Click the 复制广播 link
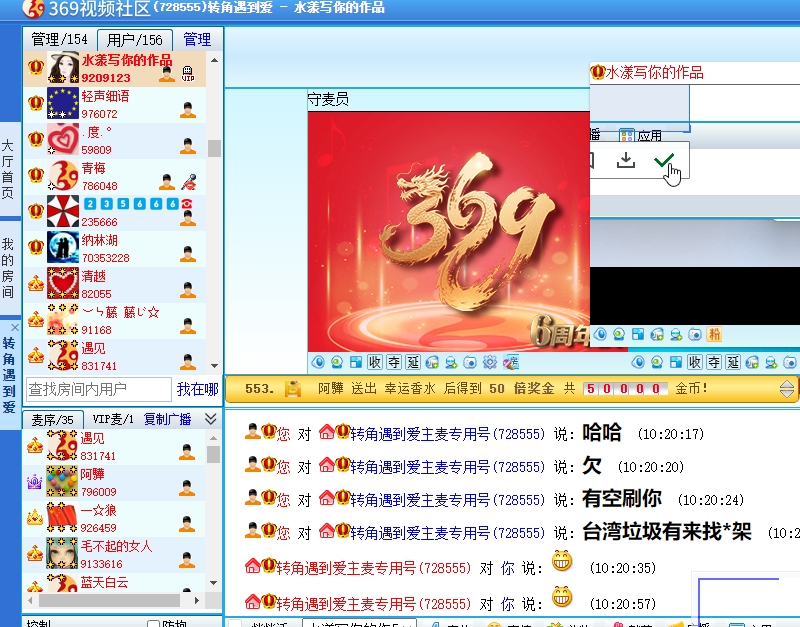This screenshot has height=627, width=800. click(167, 419)
